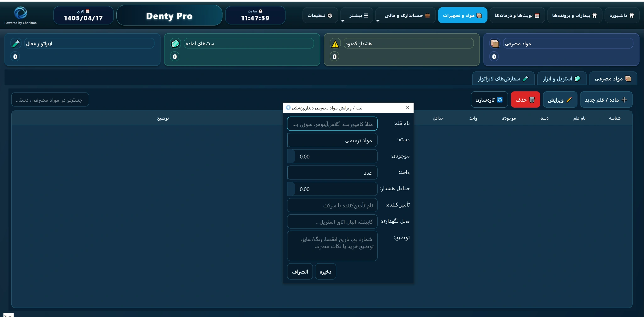Open تنظیمات settings
The height and width of the screenshot is (317, 644).
320,15
